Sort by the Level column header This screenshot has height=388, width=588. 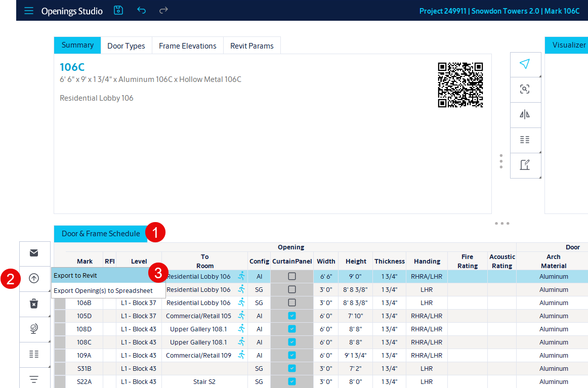click(139, 262)
